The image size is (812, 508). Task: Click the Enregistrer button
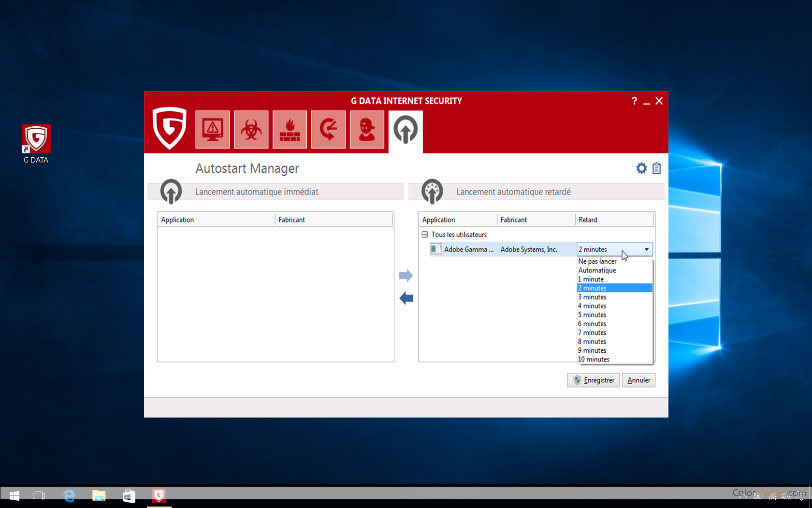[x=593, y=380]
